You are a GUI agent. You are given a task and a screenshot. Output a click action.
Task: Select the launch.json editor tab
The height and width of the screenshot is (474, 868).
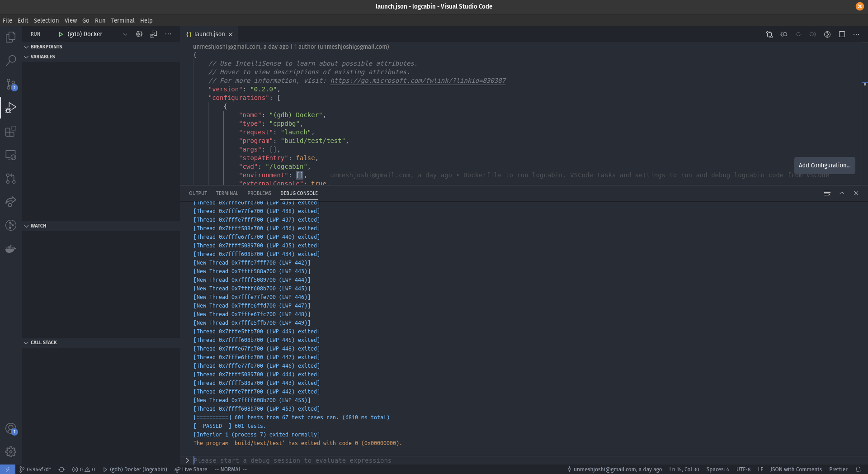[x=209, y=34]
